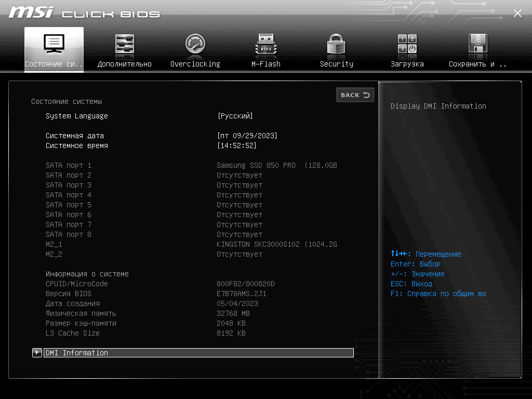This screenshot has width=532, height=399.
Task: Switch to the Загрузка tab label
Action: (x=407, y=64)
